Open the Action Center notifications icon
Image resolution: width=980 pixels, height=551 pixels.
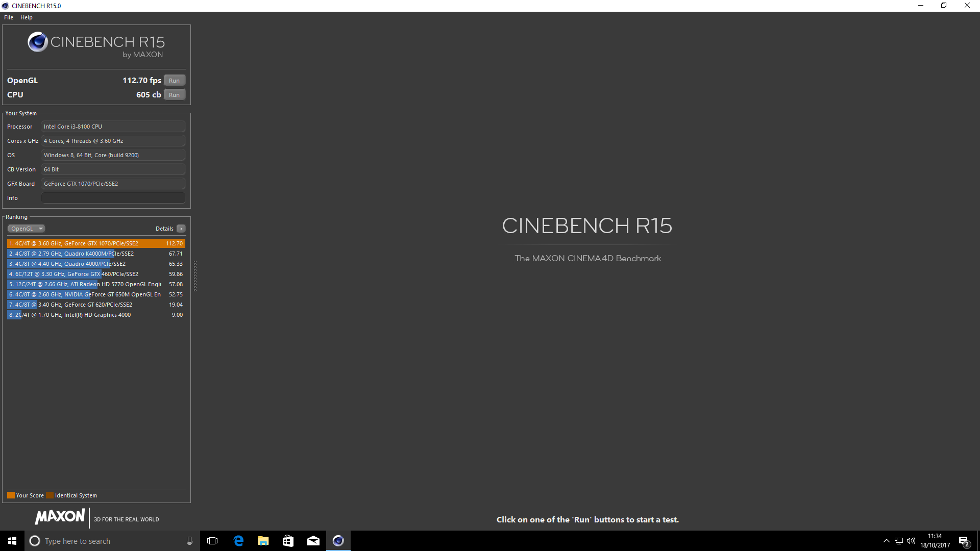tap(964, 541)
